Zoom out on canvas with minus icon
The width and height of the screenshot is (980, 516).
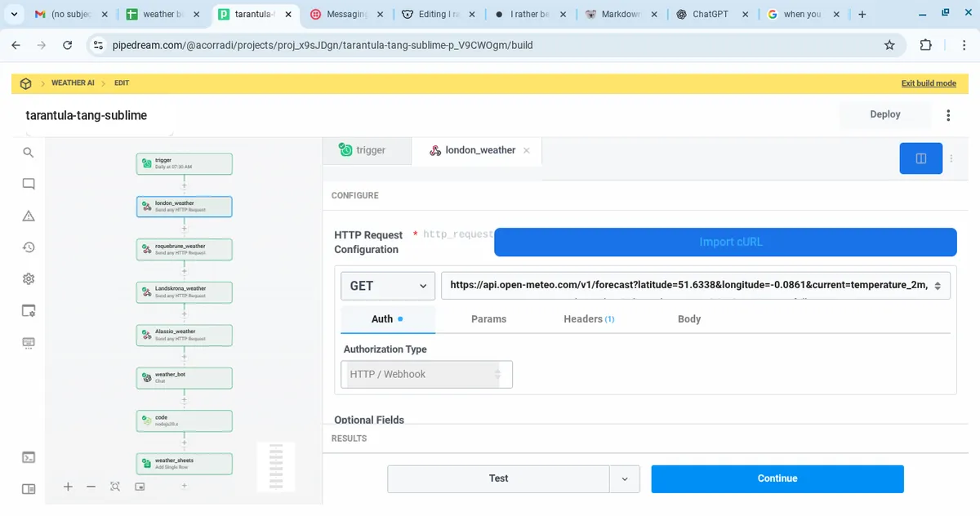click(x=91, y=487)
